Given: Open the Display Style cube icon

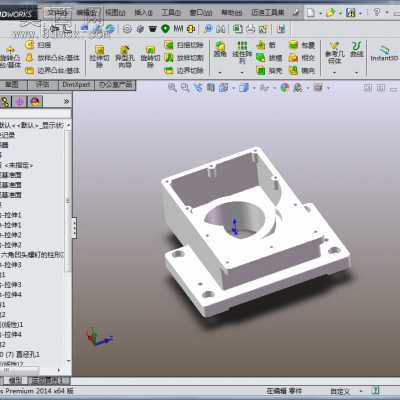Looking at the screenshot, I should (x=244, y=88).
